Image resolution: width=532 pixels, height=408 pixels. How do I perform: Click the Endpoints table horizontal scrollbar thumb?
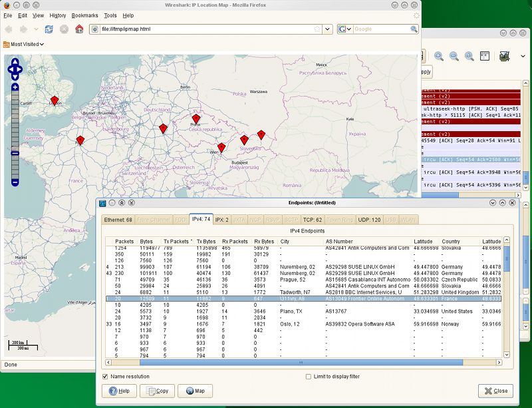pos(301,363)
